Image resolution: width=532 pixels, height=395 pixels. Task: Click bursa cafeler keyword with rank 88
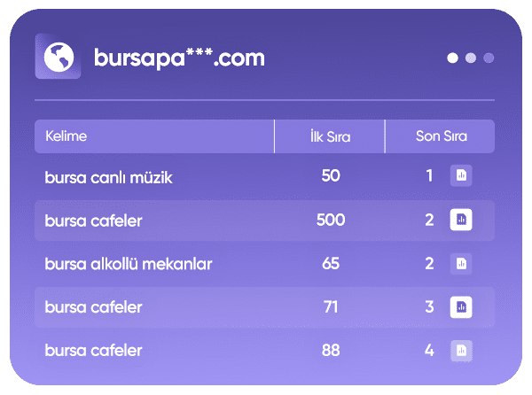[x=93, y=351]
